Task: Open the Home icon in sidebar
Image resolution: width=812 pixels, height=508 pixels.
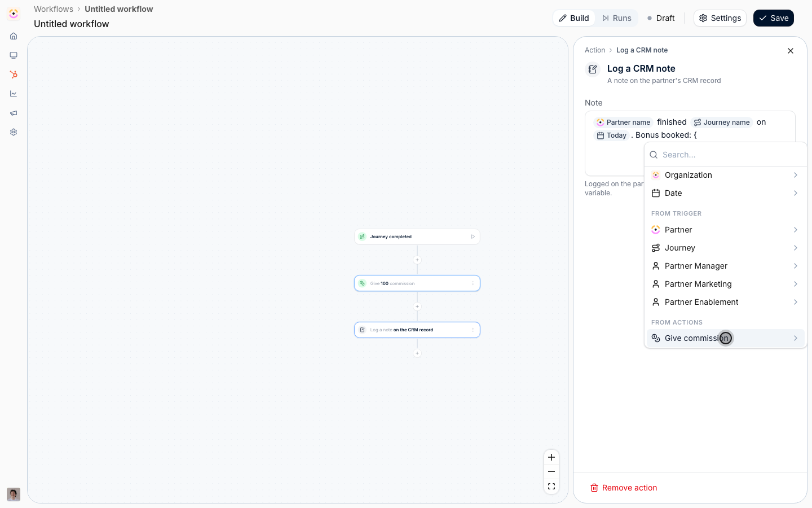Action: (14, 36)
